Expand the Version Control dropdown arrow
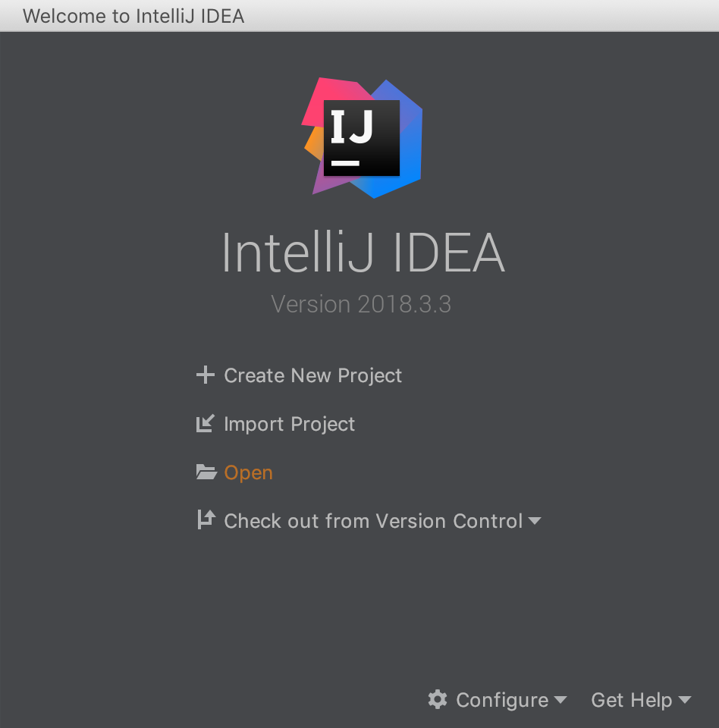The image size is (719, 728). pos(535,521)
